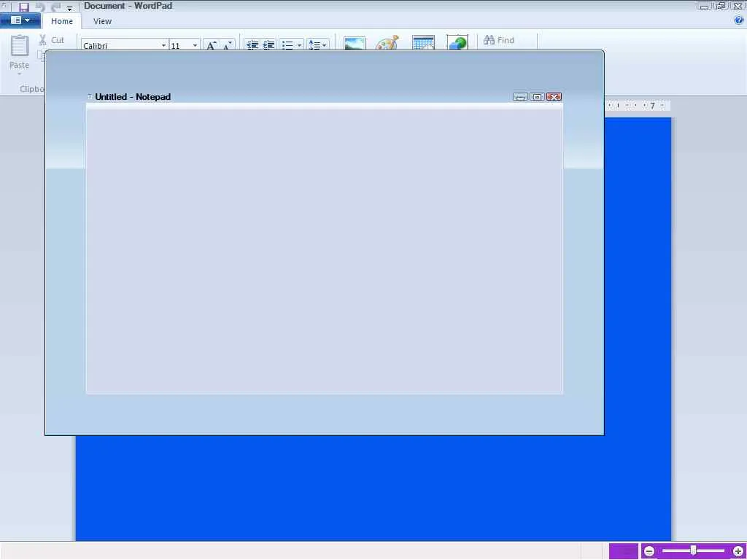This screenshot has height=560, width=747.
Task: Click the Paint drawing palette icon
Action: coord(387,43)
